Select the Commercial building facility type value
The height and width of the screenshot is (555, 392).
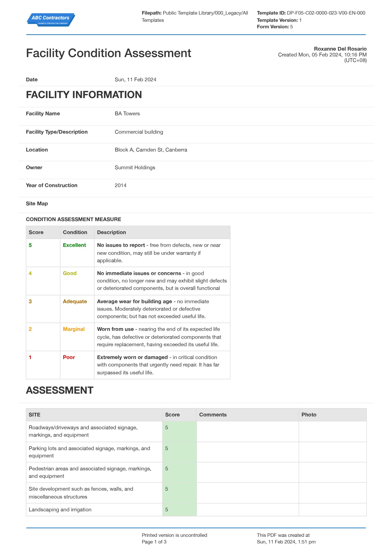click(139, 132)
